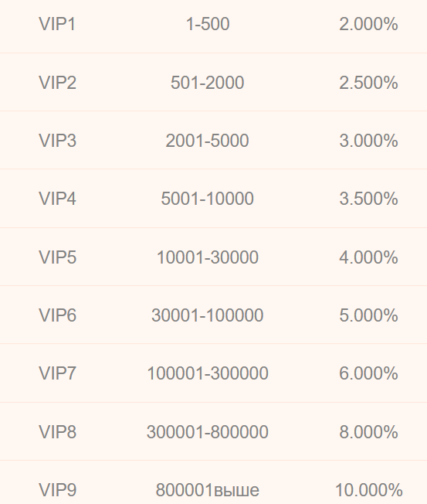The height and width of the screenshot is (504, 427).
Task: Click the 30001-100000 range cell
Action: click(x=208, y=315)
